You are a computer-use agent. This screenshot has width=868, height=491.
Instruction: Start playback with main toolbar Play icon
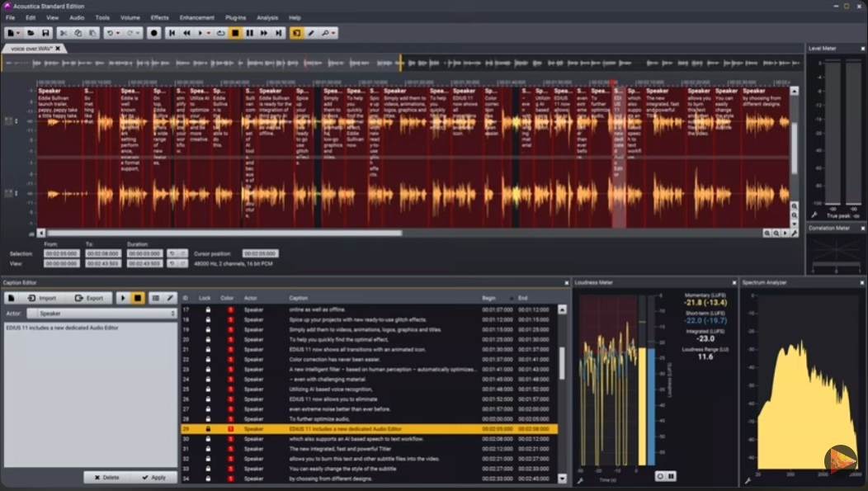[200, 33]
